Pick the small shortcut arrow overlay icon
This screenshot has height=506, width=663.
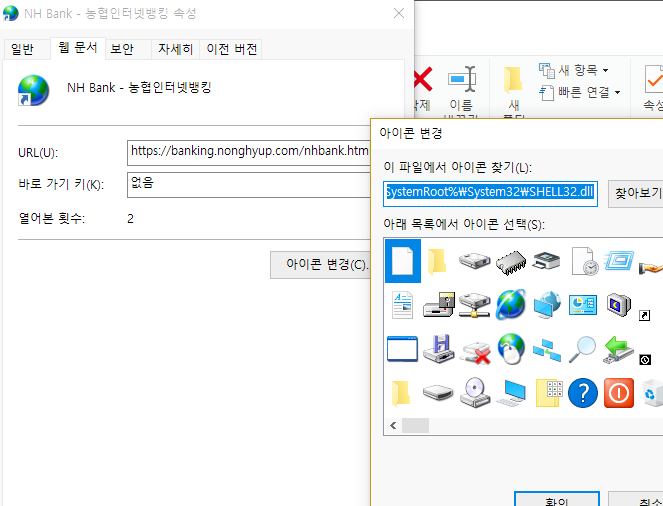(644, 315)
